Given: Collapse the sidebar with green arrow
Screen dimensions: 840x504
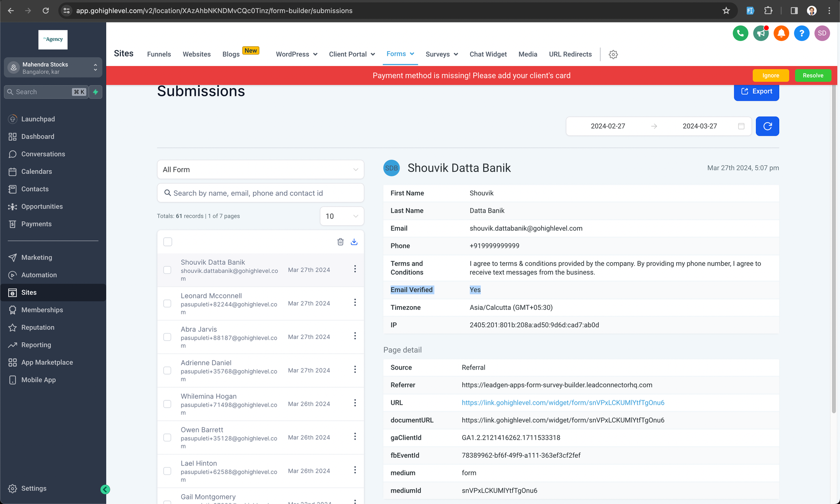Looking at the screenshot, I should 105,489.
